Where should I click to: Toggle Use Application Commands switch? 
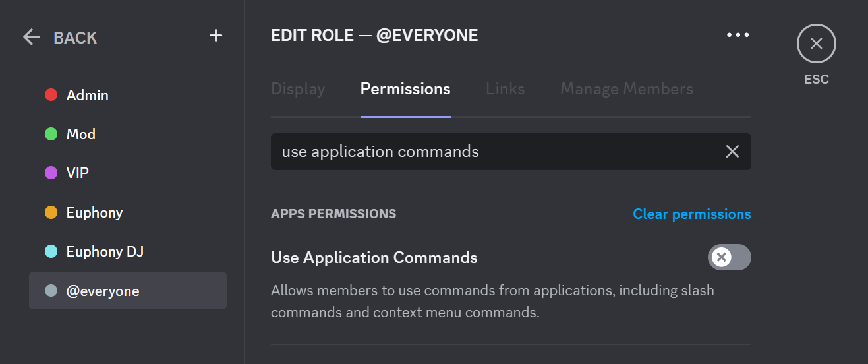pos(729,257)
